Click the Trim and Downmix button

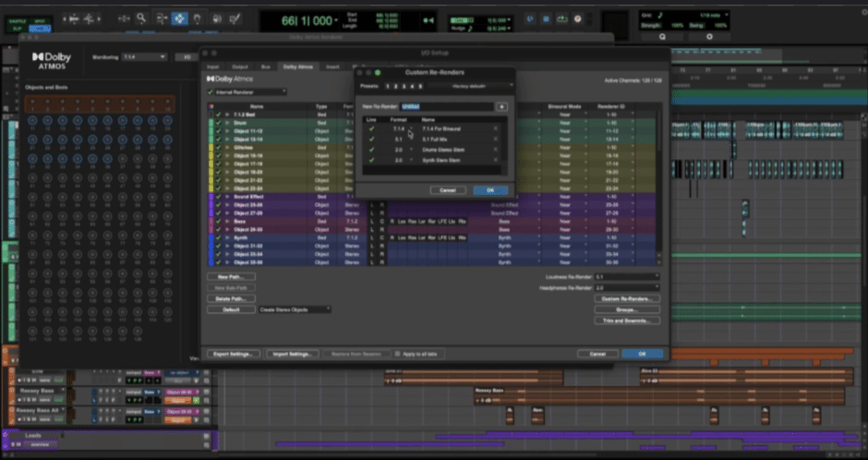pos(627,321)
